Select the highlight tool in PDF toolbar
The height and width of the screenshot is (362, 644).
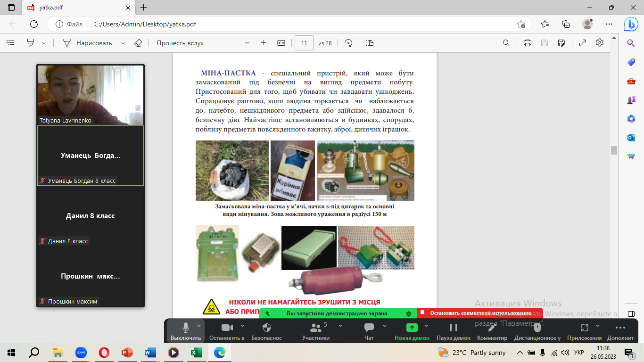pos(31,43)
